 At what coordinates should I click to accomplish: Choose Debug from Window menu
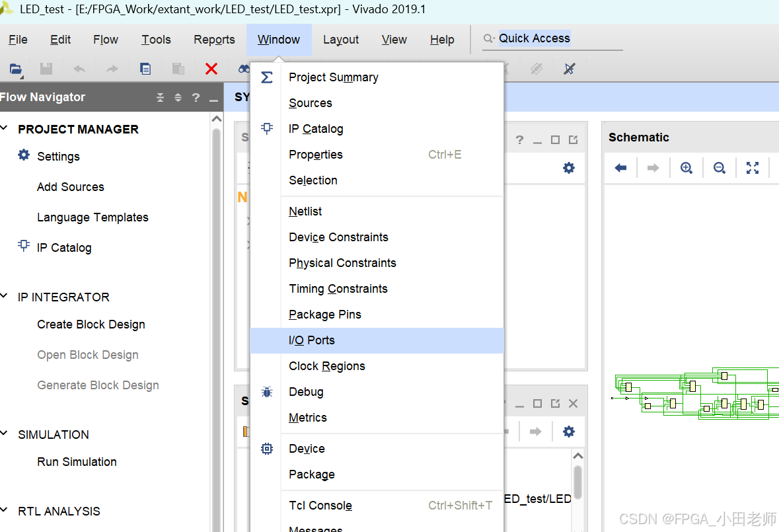[377, 392]
